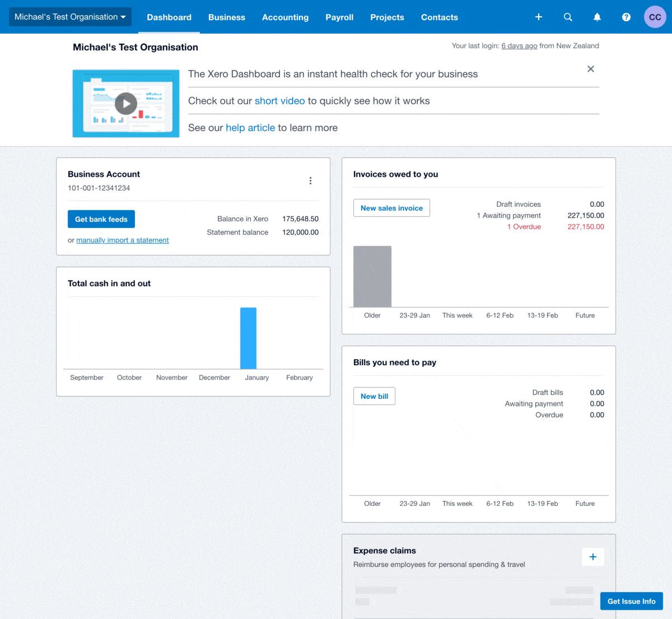Click the Total cash in and out heading

pyautogui.click(x=109, y=283)
